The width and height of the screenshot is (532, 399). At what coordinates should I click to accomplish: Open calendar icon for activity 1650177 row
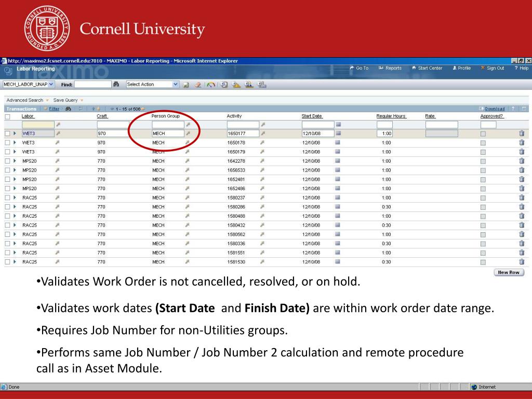tap(338, 134)
